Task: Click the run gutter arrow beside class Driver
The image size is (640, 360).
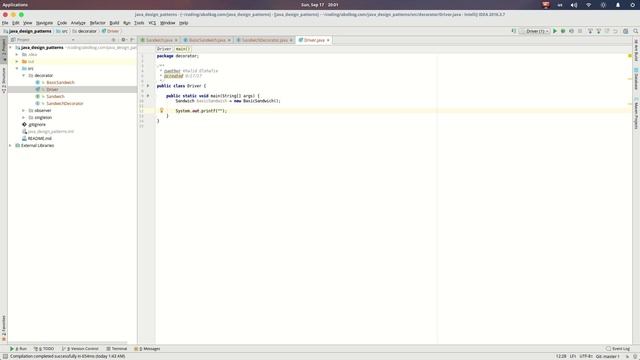Action: click(148, 86)
